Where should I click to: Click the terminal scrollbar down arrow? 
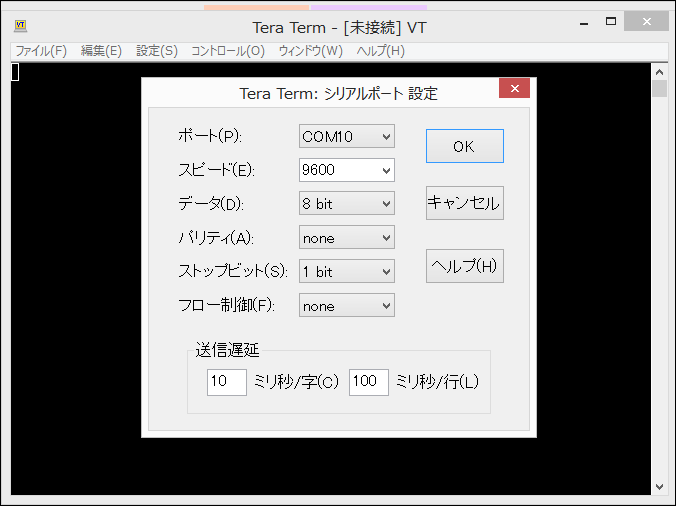tap(659, 487)
